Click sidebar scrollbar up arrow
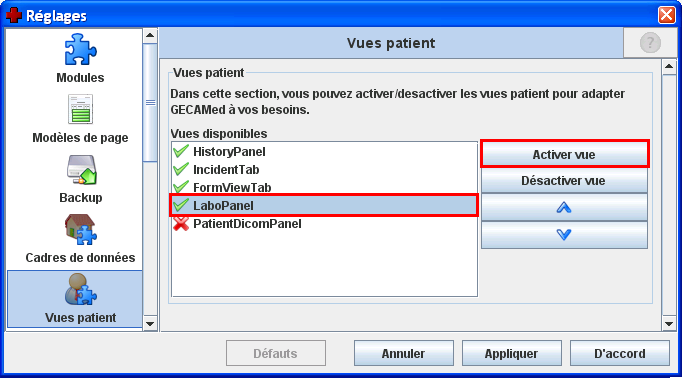The width and height of the screenshot is (682, 378). click(x=150, y=35)
